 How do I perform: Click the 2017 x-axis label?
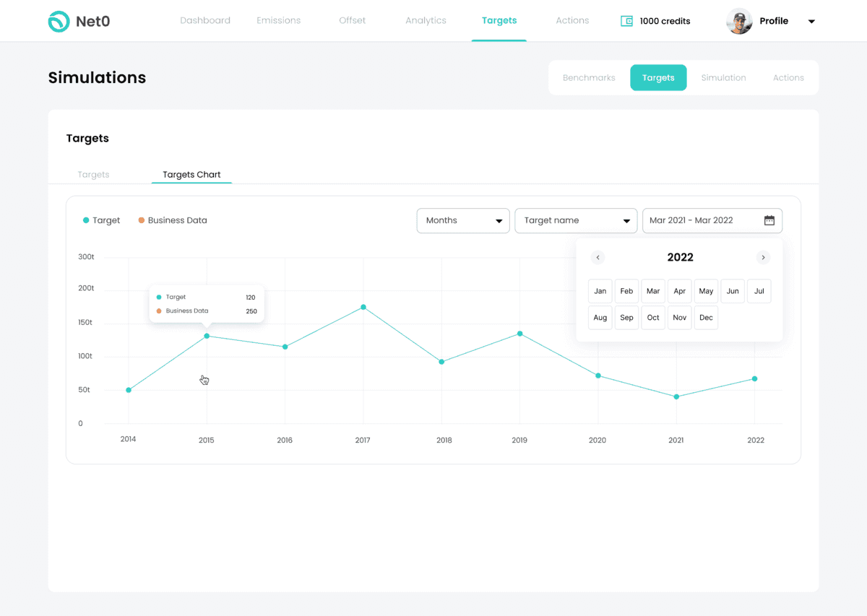pos(363,440)
